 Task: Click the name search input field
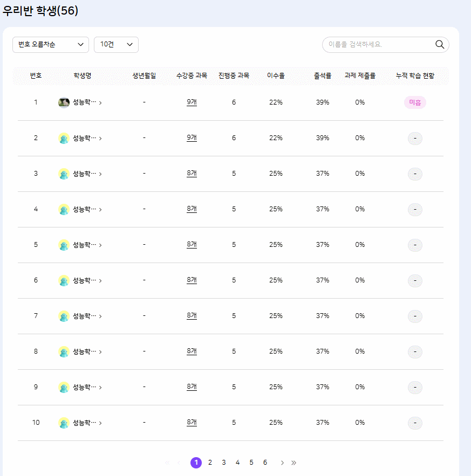380,45
